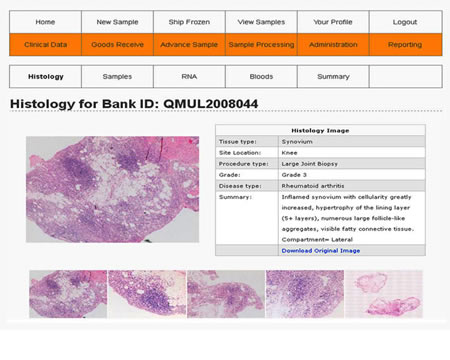The image size is (450, 360).
Task: Click the Grade: label
Action: click(x=229, y=175)
